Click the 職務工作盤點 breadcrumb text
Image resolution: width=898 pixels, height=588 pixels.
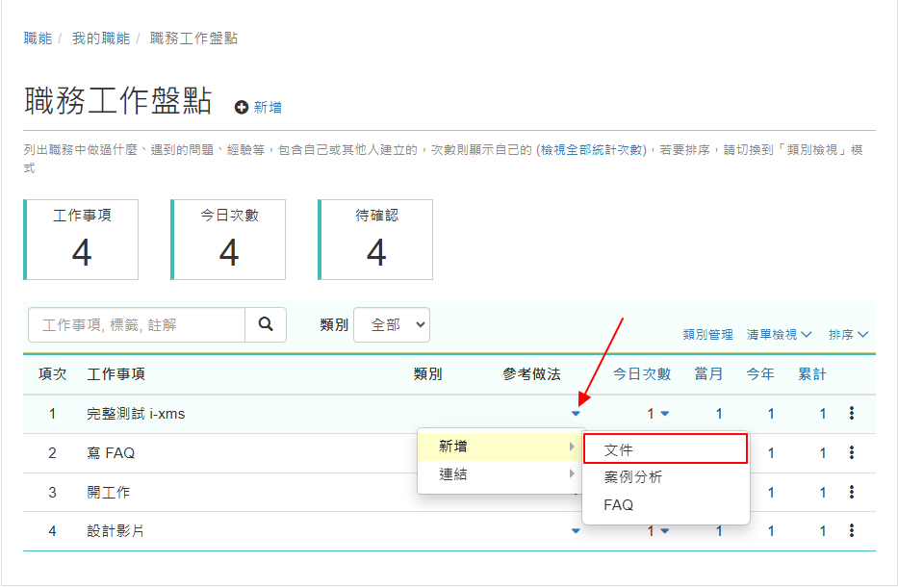pyautogui.click(x=193, y=38)
